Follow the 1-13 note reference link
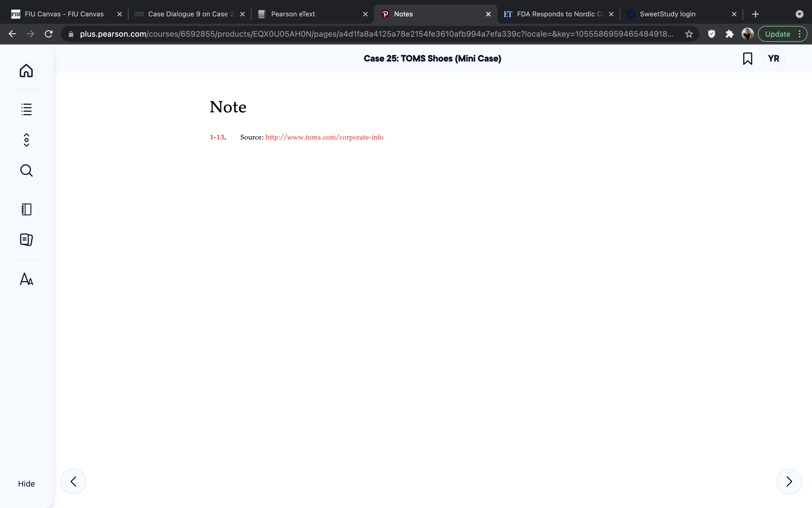Screen dimensions: 812x508 [218, 137]
